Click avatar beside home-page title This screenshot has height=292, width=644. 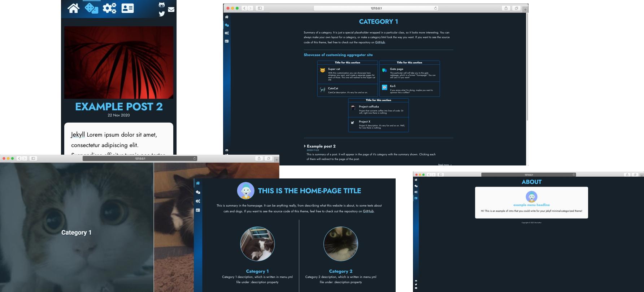click(246, 191)
